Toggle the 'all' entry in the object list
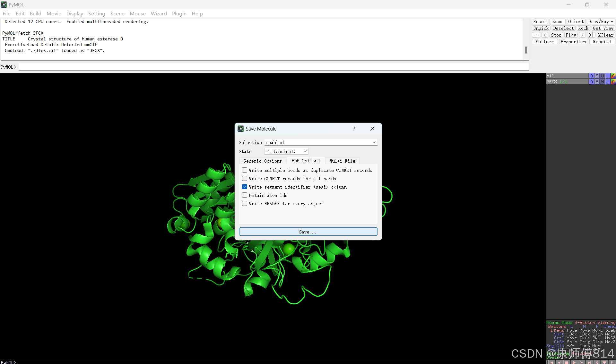The width and height of the screenshot is (616, 364). pos(567,76)
